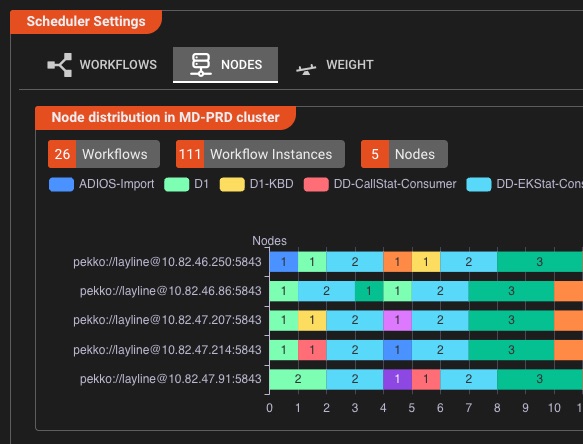This screenshot has height=444, width=583.
Task: Select node label pekko://layline@10.82.47.207:5843
Action: 167,320
